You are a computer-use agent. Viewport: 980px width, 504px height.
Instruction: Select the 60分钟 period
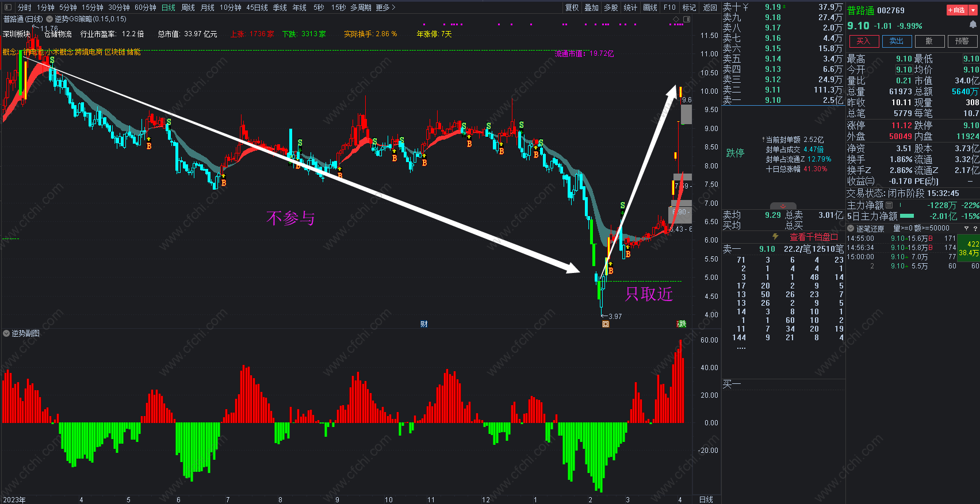(146, 7)
